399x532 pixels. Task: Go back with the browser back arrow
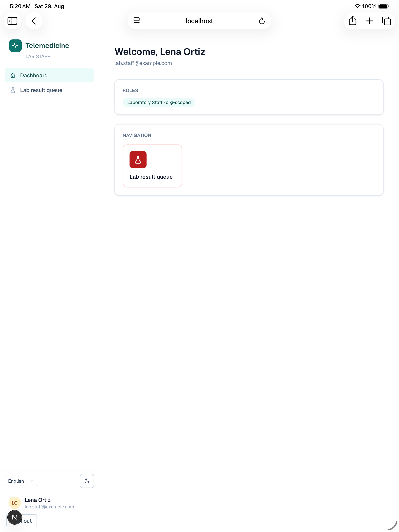point(34,21)
